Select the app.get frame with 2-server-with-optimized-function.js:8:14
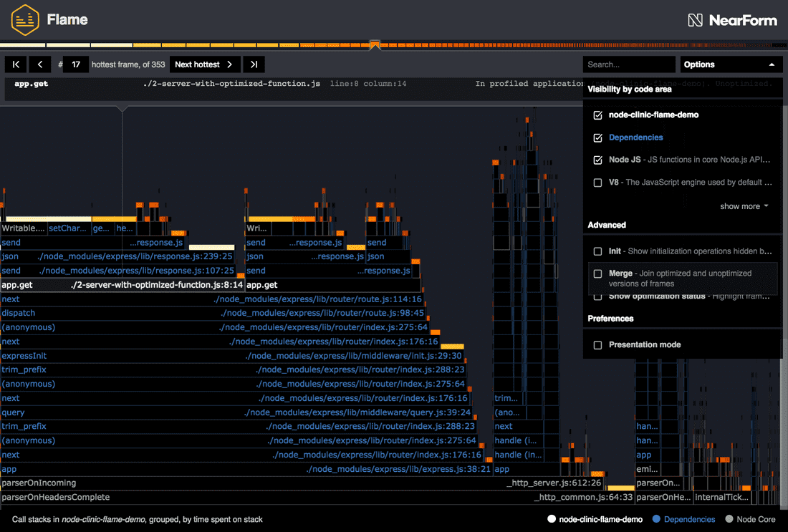This screenshot has width=788, height=532. coord(122,285)
